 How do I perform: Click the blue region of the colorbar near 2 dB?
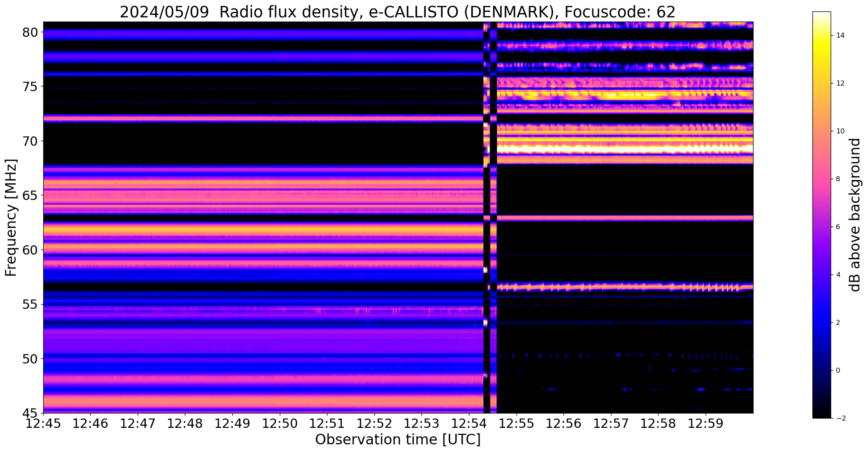pyautogui.click(x=821, y=323)
